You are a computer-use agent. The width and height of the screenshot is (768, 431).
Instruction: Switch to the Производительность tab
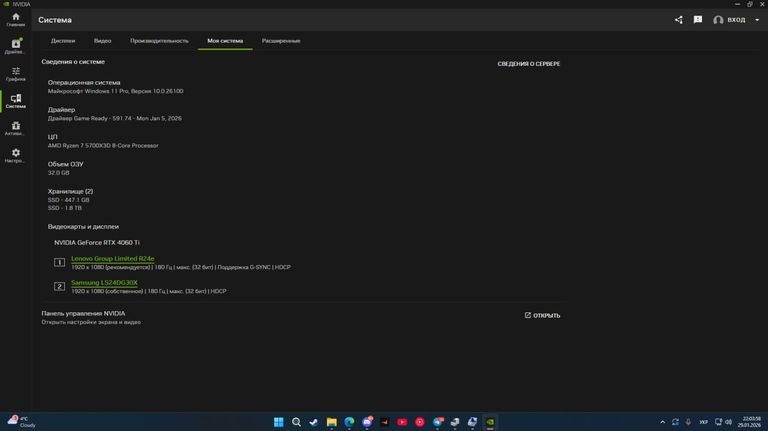click(x=159, y=41)
